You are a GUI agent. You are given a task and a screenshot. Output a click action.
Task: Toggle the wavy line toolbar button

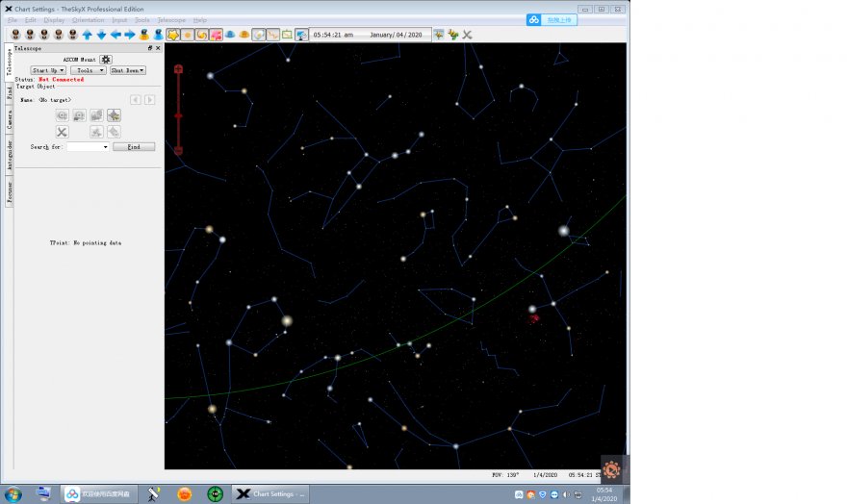[x=272, y=35]
